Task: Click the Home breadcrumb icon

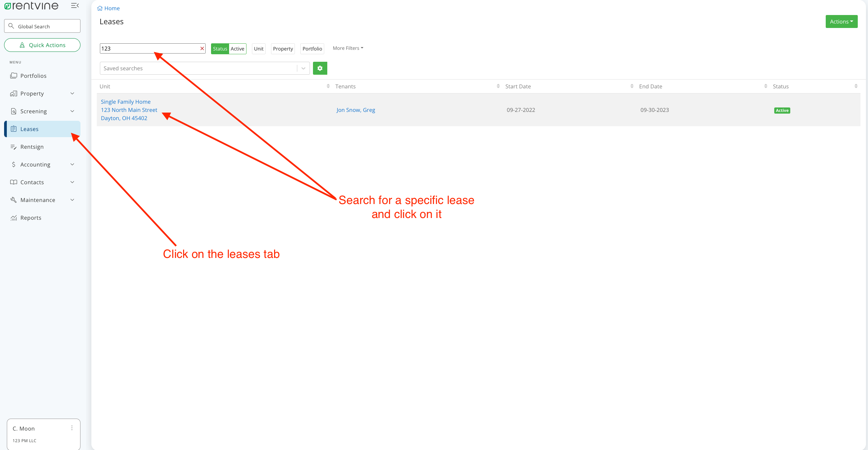Action: 100,8
